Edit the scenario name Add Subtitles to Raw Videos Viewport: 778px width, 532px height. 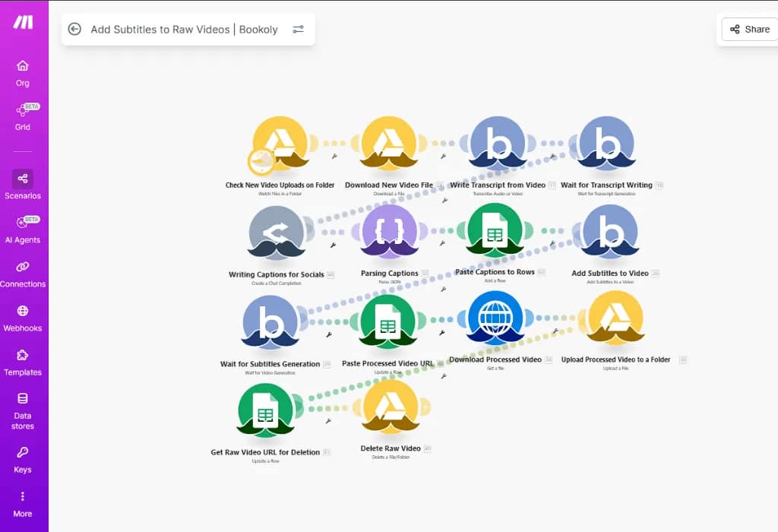point(184,30)
